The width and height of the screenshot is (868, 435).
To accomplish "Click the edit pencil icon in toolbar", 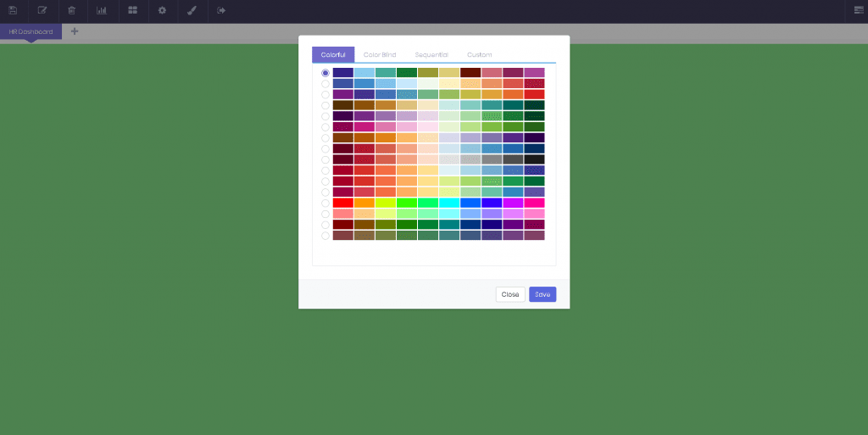I will pyautogui.click(x=42, y=11).
